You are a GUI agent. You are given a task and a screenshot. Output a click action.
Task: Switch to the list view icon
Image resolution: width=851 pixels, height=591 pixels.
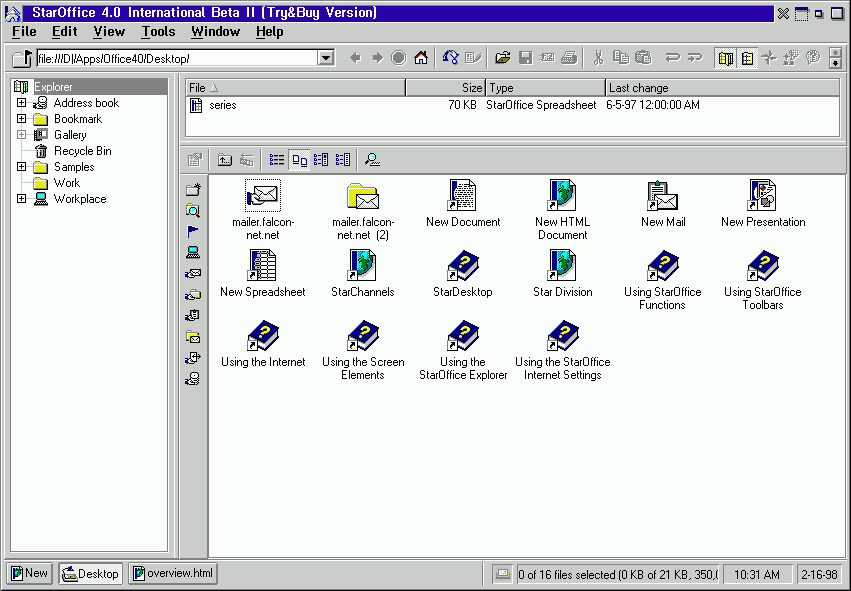pos(277,160)
